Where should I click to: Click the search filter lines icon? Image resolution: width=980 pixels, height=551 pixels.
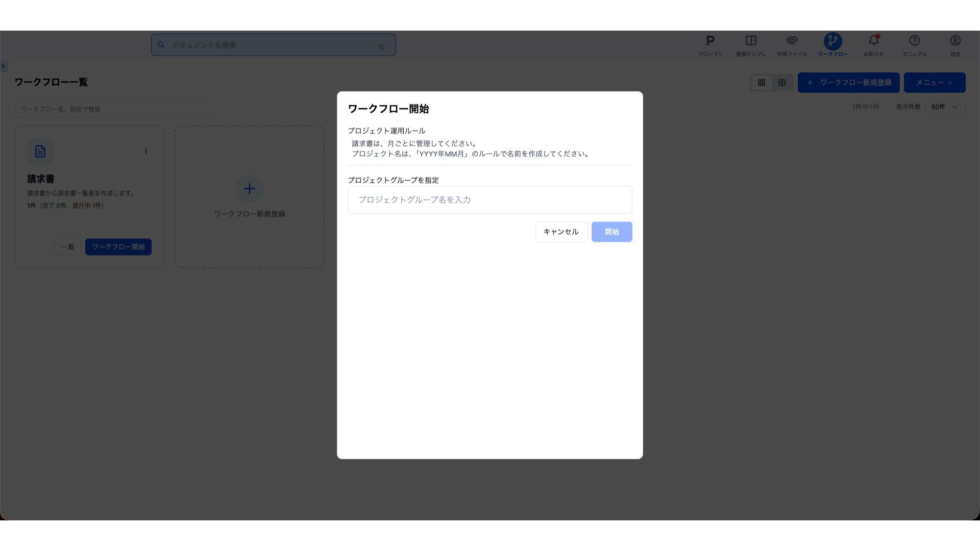click(381, 46)
